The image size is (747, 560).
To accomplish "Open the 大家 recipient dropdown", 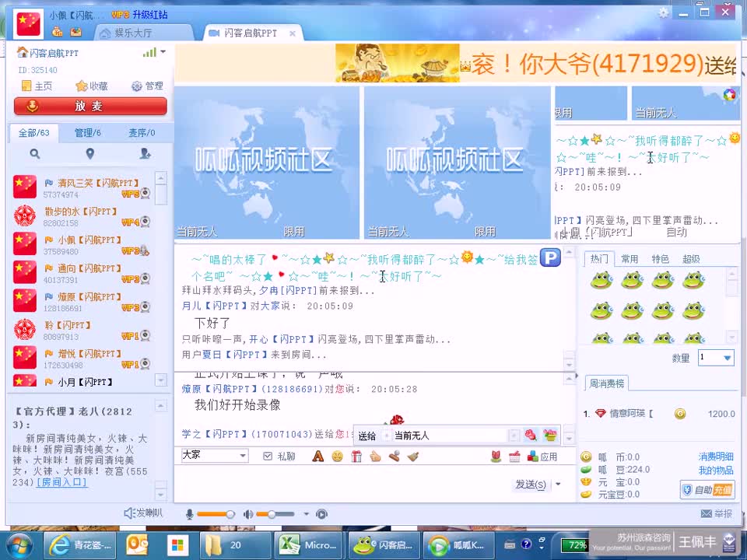I will pyautogui.click(x=215, y=455).
